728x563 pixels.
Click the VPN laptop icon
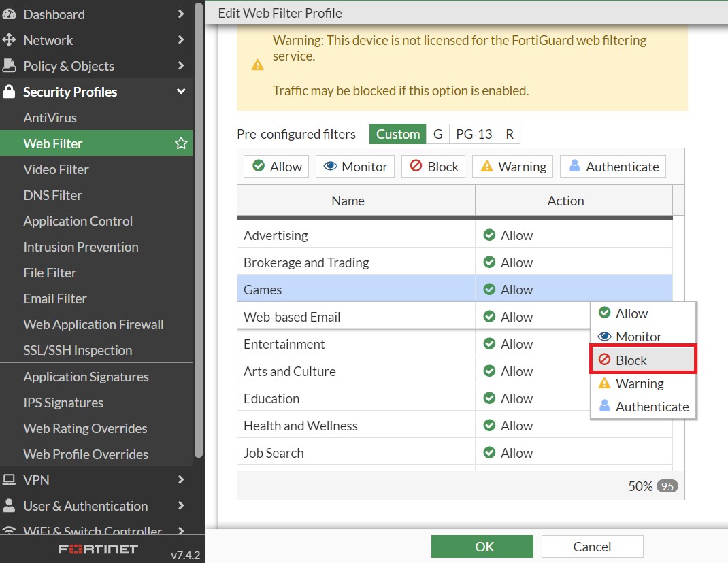click(x=9, y=479)
